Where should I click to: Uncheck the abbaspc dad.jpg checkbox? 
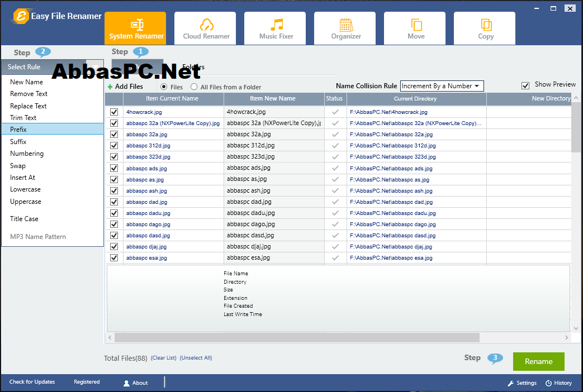[x=114, y=202]
